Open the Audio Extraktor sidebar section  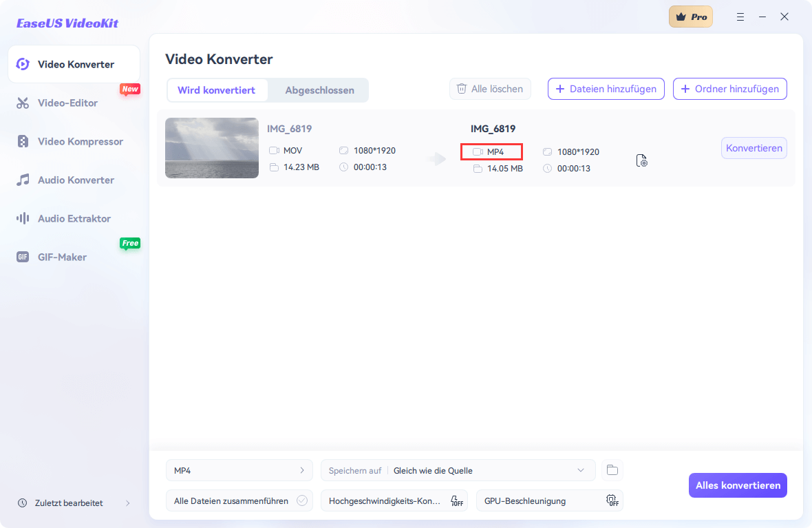(x=74, y=219)
